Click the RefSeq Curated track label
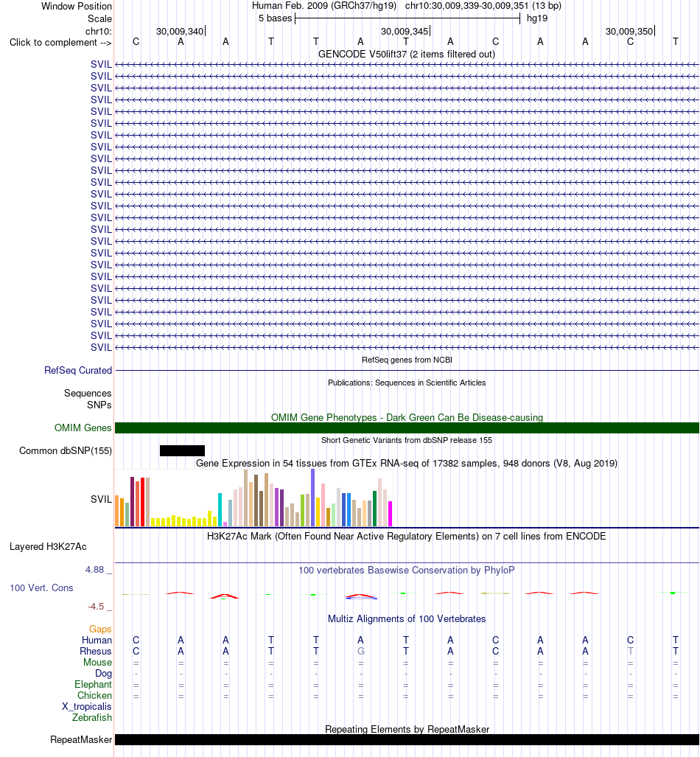 77,370
